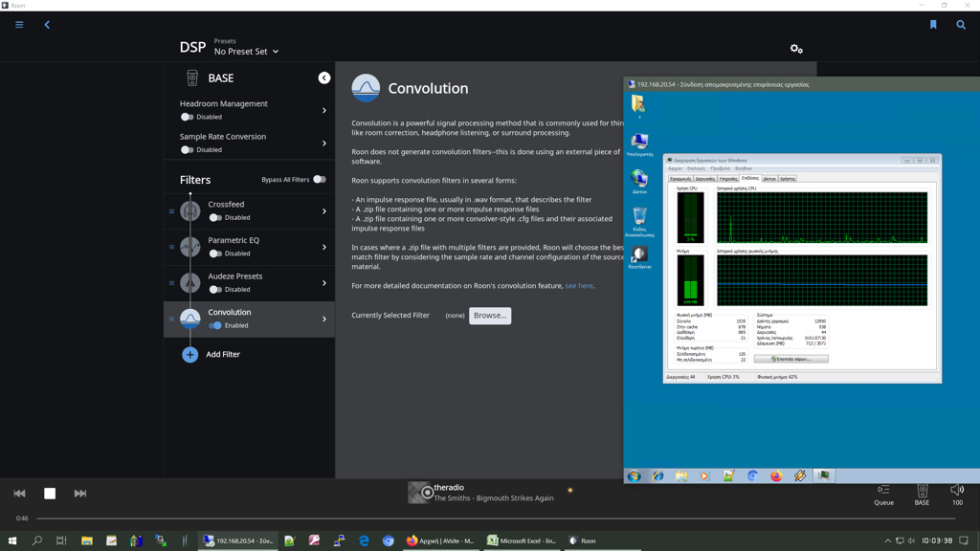The width and height of the screenshot is (980, 551).
Task: Open Προβολή menu in remote Task Manager
Action: (720, 168)
